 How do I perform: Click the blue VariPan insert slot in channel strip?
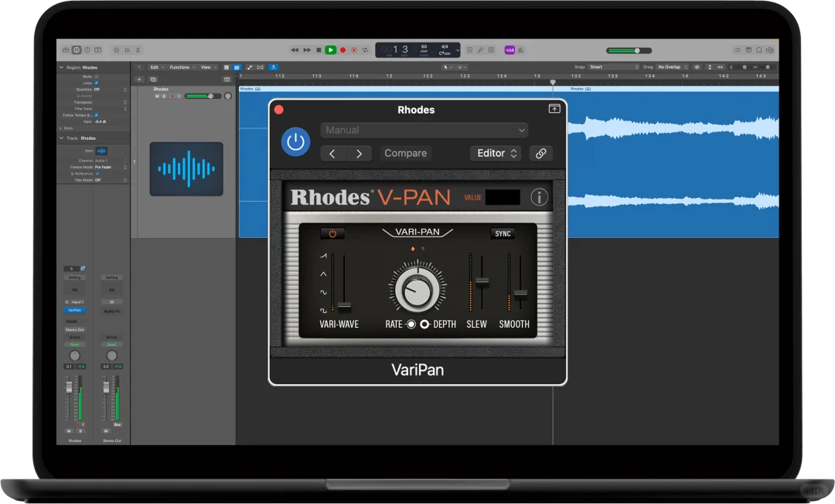click(x=74, y=310)
